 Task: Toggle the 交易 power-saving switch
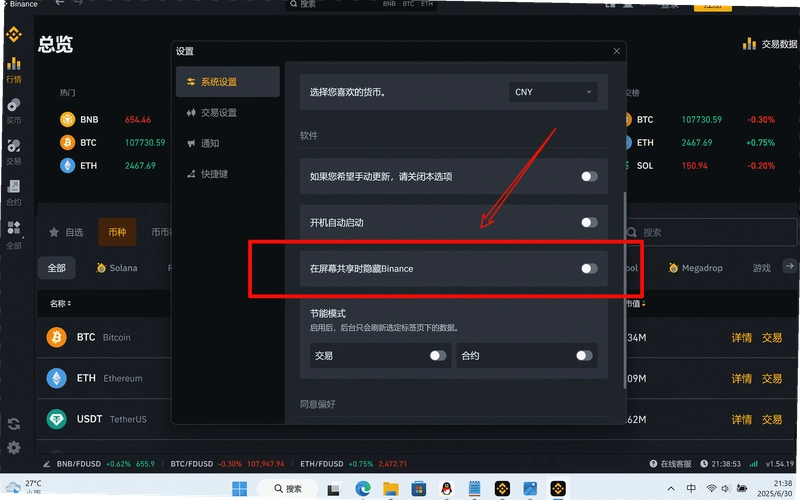click(438, 356)
